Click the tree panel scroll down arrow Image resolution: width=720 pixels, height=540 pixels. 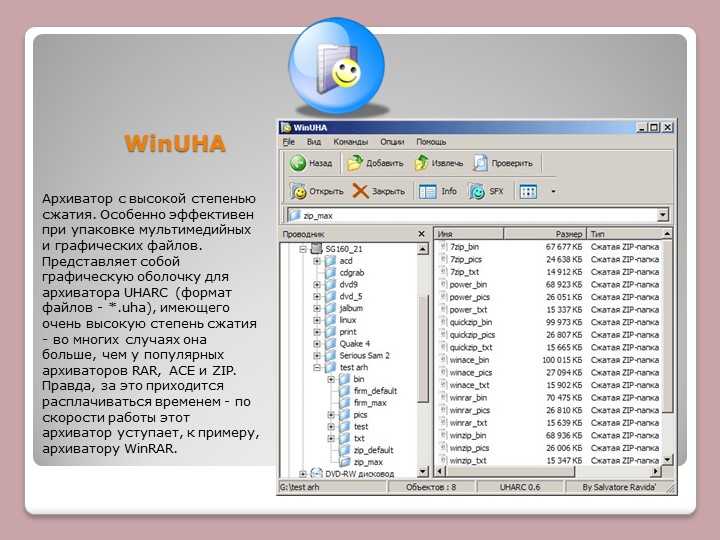click(x=423, y=471)
